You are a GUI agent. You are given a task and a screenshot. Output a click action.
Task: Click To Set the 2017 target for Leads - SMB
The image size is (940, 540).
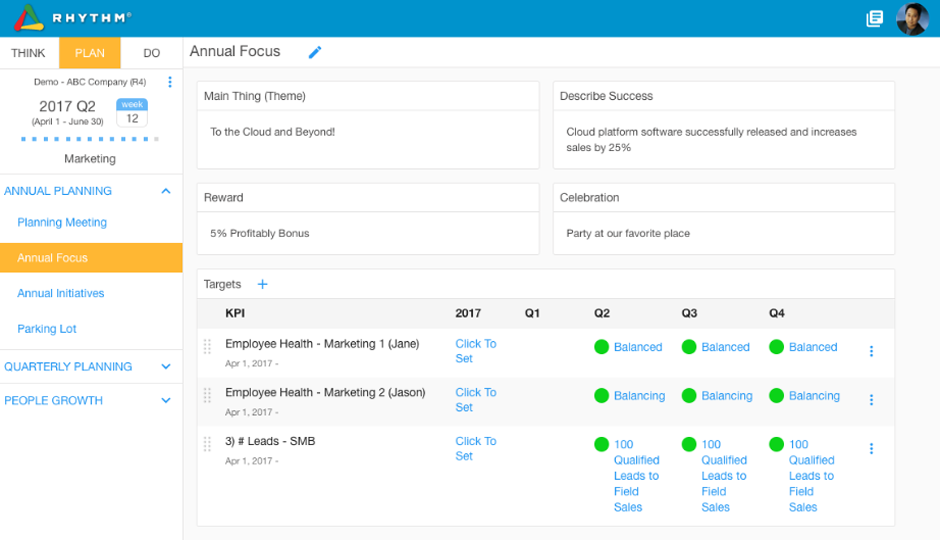coord(476,448)
